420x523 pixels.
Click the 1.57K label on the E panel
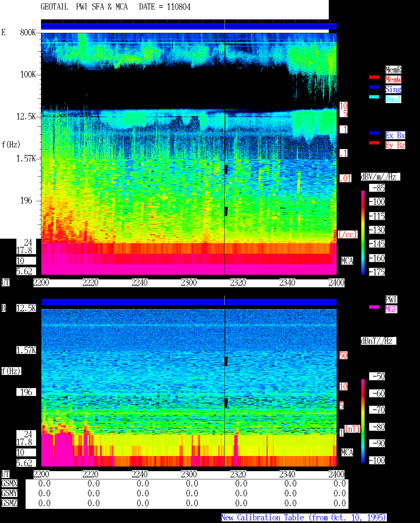click(x=26, y=158)
